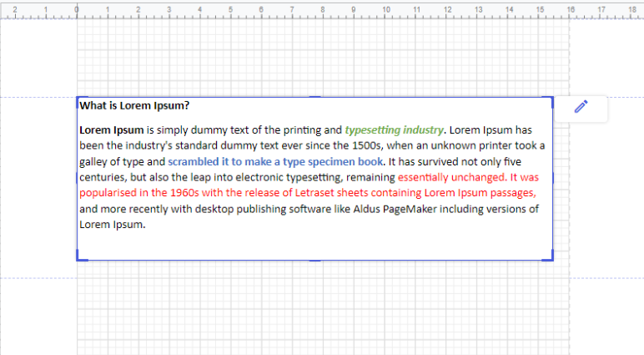Click the final "Lorem Ipsum." line
The width and height of the screenshot is (644, 355).
point(113,225)
